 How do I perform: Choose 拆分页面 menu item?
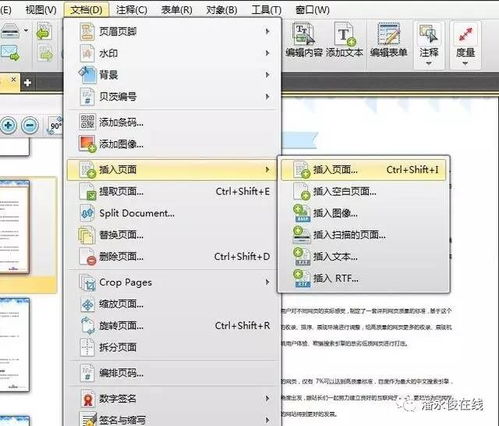[172, 347]
